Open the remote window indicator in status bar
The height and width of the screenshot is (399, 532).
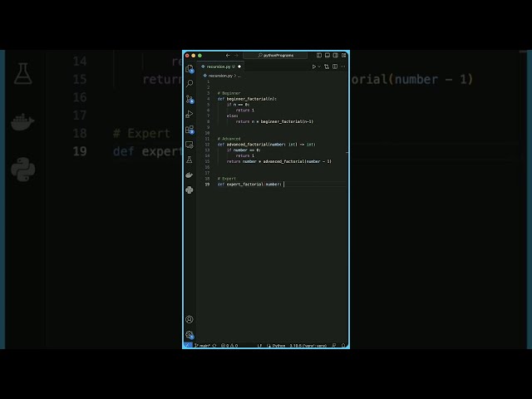point(188,346)
